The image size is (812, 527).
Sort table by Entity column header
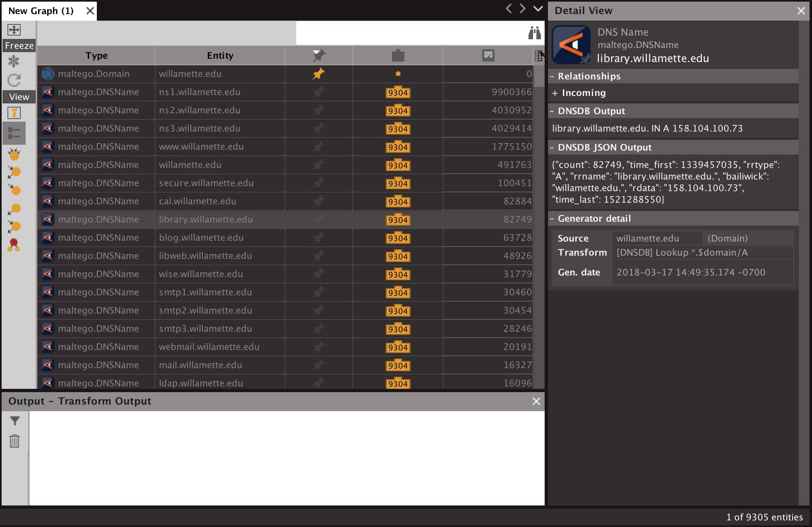220,55
